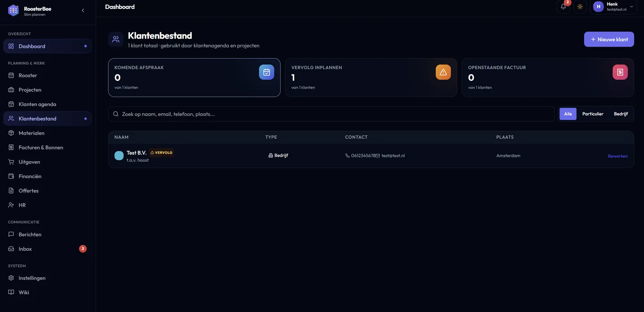Click the Berichten chat bubble icon
Screen dimensions: 644x312
(11, 235)
